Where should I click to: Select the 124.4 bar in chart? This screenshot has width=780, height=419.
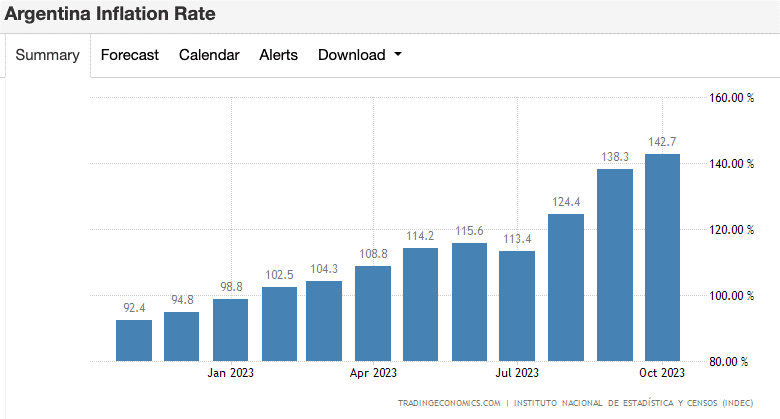pos(566,287)
